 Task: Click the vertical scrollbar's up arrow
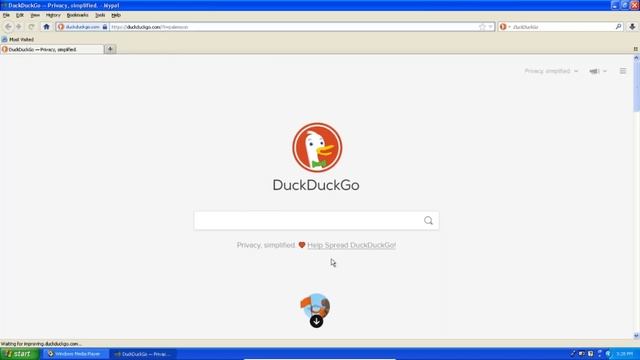tap(636, 58)
